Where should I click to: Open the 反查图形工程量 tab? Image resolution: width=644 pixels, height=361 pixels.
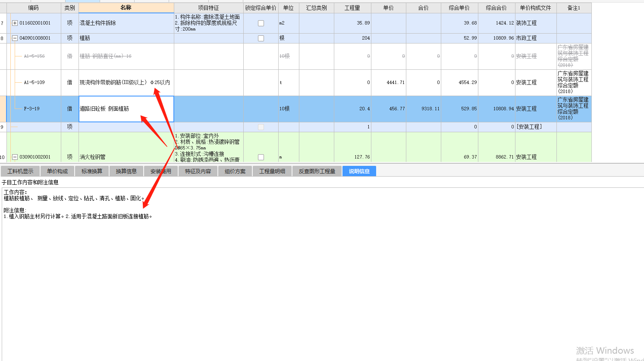pyautogui.click(x=317, y=171)
